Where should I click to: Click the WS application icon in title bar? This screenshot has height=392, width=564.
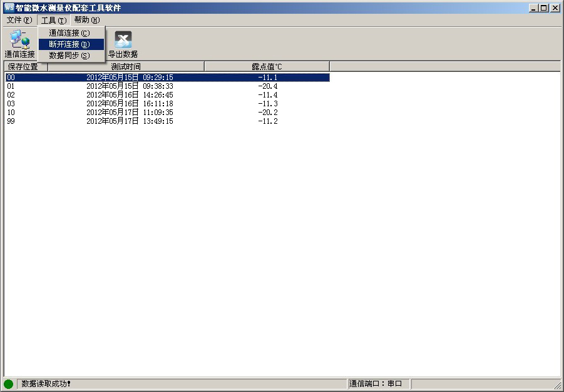[9, 8]
